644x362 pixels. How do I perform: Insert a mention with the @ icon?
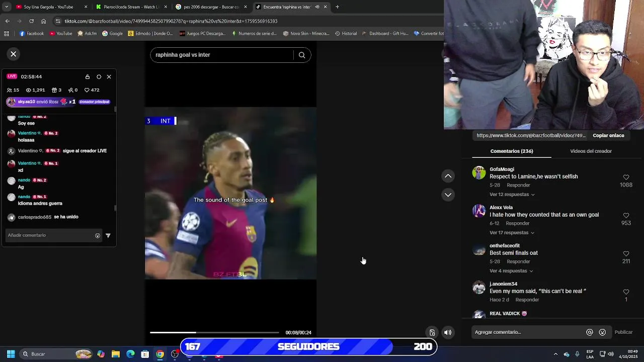(590, 332)
